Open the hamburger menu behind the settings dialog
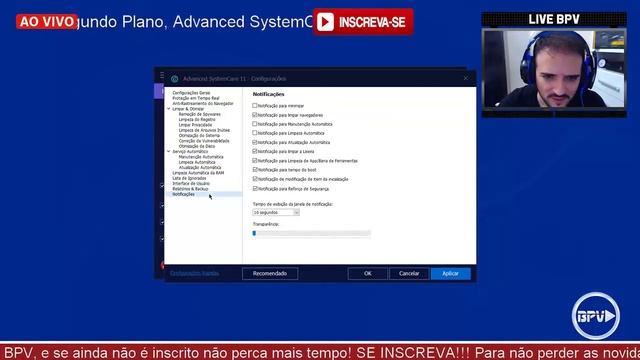The height and width of the screenshot is (360, 640). pyautogui.click(x=162, y=75)
